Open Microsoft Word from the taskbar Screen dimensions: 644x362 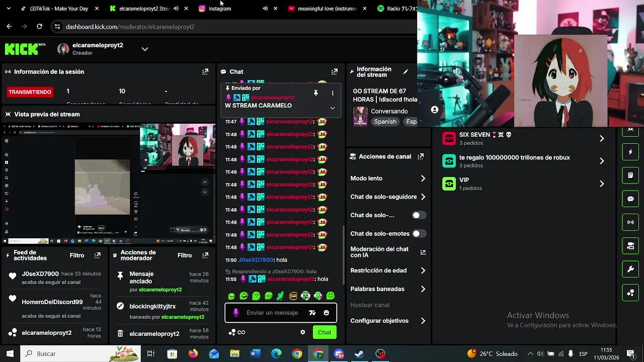[x=255, y=354]
